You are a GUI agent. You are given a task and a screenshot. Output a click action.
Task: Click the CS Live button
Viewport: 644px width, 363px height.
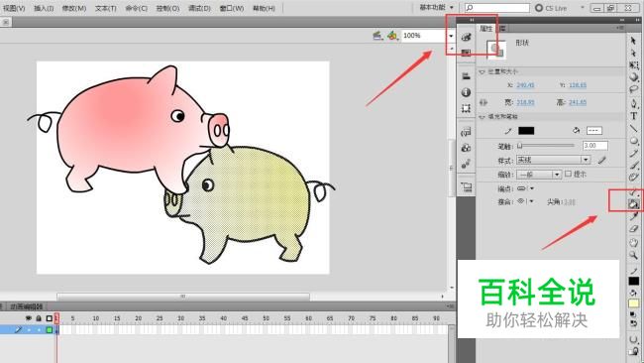(x=551, y=8)
